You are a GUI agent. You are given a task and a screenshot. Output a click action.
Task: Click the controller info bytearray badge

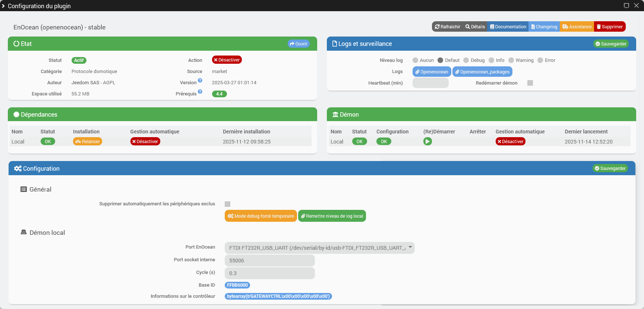pos(278,296)
